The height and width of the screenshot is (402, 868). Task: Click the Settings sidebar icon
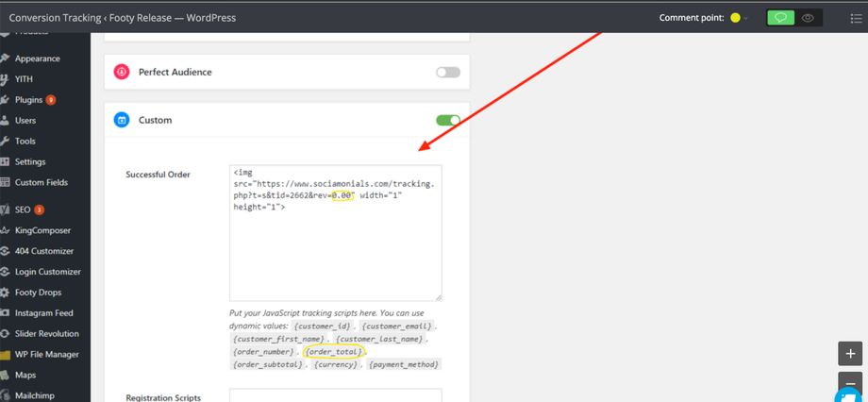point(5,161)
